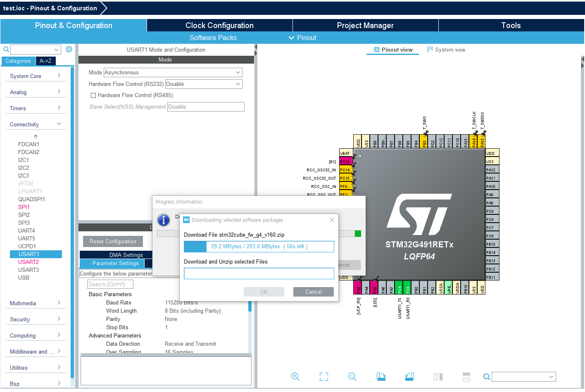Open the gear settings icon near categories search
The height and width of the screenshot is (392, 585).
point(69,49)
